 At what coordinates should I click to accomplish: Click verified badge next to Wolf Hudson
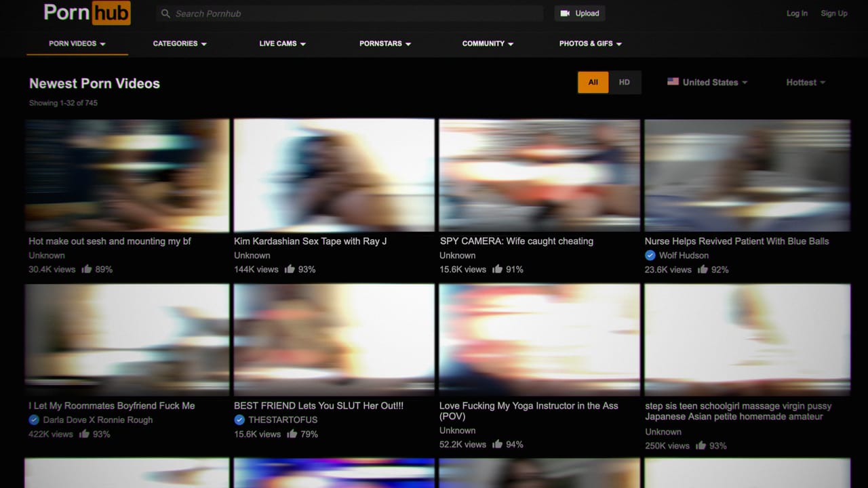point(650,256)
